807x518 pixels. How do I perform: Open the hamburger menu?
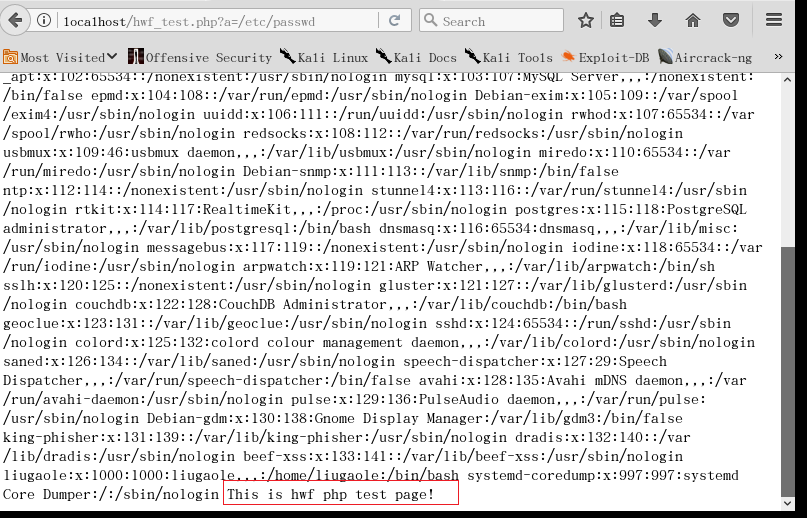click(x=774, y=21)
